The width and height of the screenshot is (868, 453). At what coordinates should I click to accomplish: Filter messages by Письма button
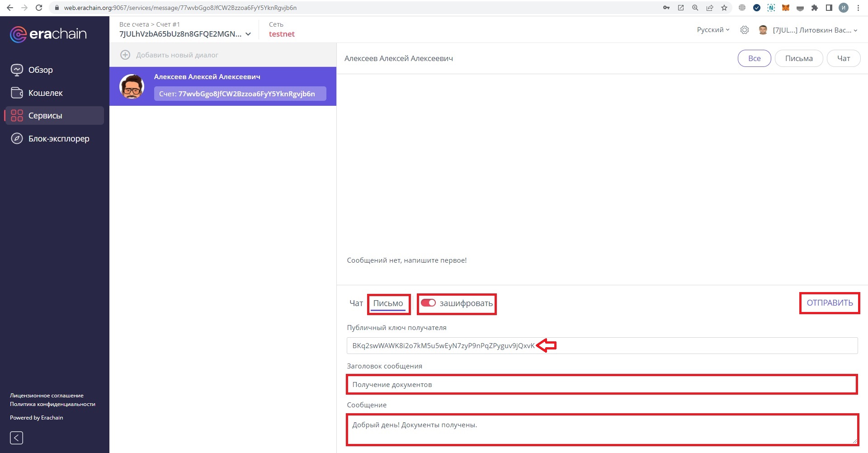(798, 58)
